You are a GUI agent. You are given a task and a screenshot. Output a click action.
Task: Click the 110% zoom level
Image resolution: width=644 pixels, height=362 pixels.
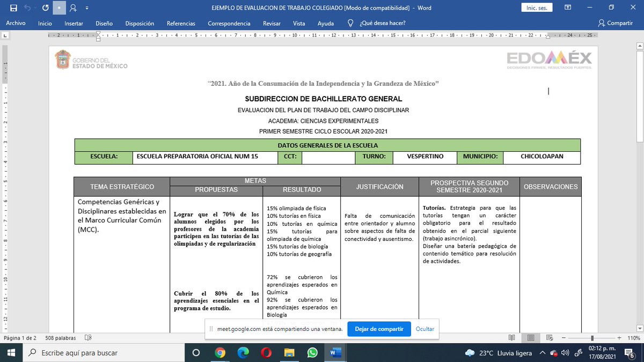(634, 338)
